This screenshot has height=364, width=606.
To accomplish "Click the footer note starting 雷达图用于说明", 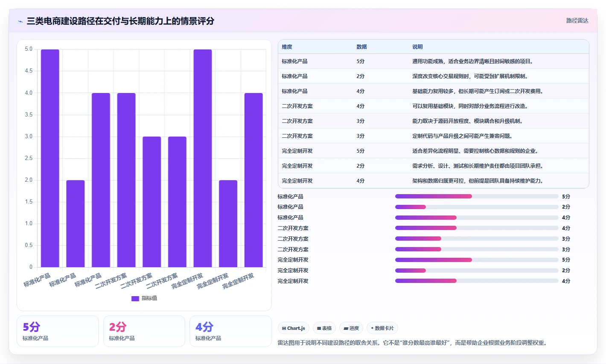I will coord(412,343).
